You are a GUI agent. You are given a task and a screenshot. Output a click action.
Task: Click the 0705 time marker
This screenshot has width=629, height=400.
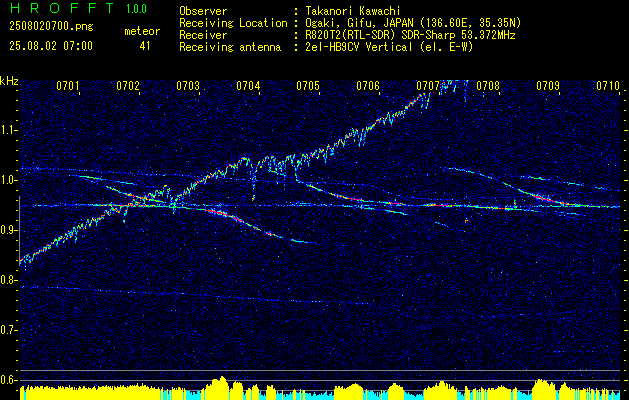308,86
